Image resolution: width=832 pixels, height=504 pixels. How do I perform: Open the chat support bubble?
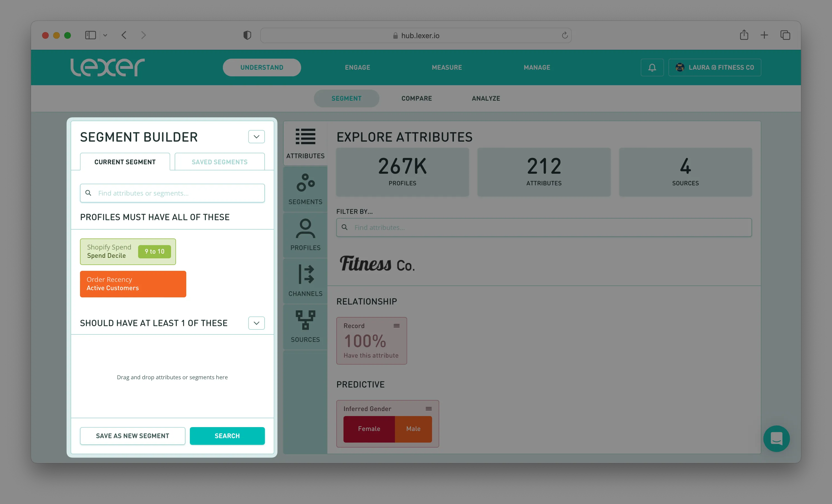pyautogui.click(x=776, y=438)
